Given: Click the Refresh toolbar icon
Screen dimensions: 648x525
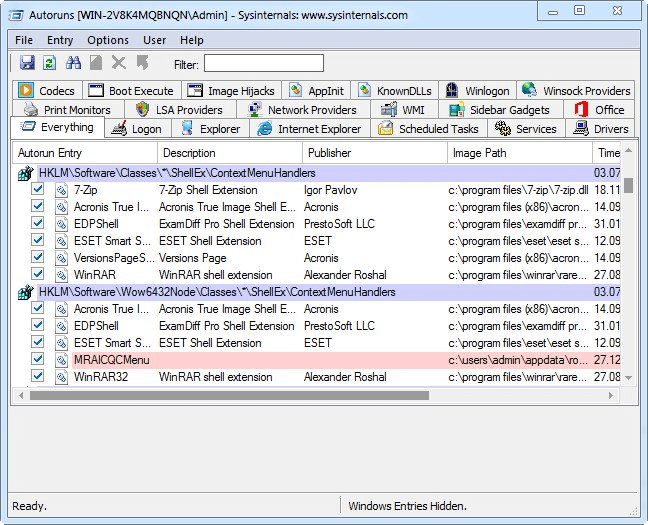Looking at the screenshot, I should point(50,63).
